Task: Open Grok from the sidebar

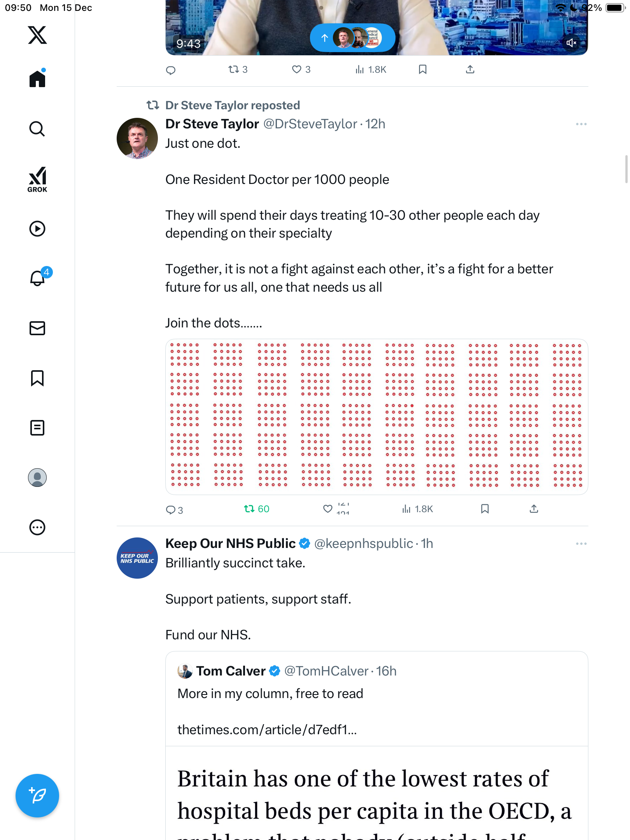Action: coord(37,179)
